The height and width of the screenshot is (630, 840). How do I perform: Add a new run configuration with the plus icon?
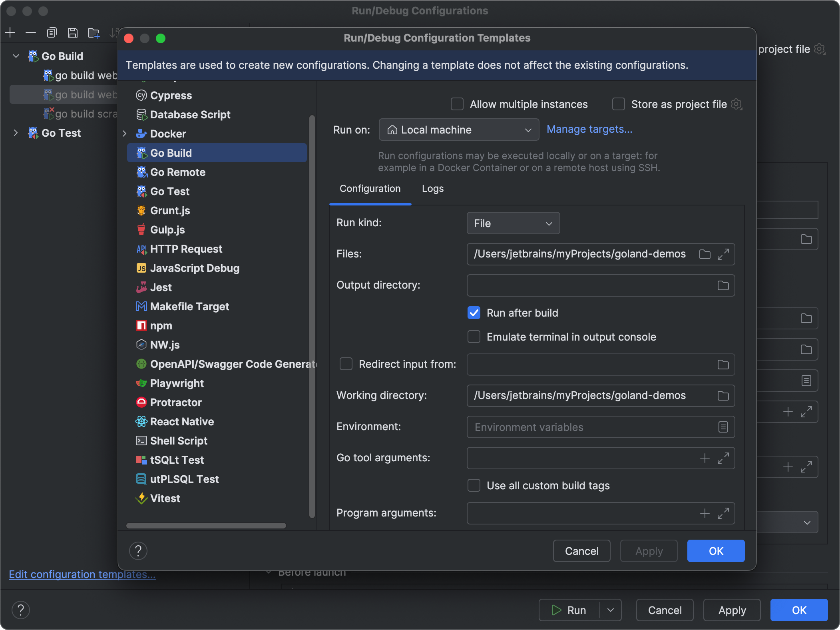coord(10,32)
